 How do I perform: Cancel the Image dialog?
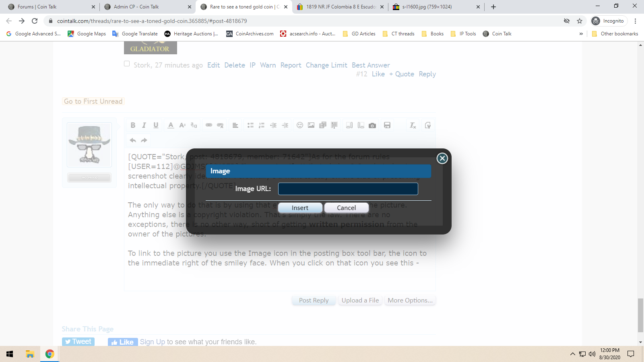coord(346,208)
